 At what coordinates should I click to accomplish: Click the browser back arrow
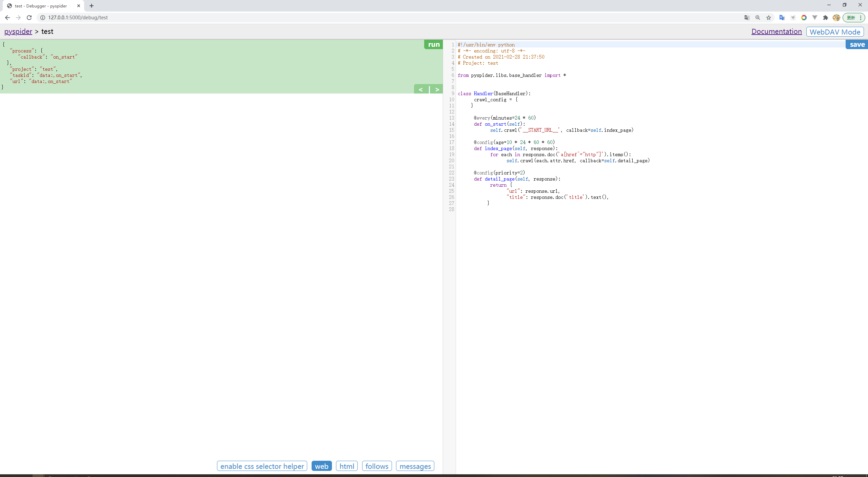(x=7, y=18)
